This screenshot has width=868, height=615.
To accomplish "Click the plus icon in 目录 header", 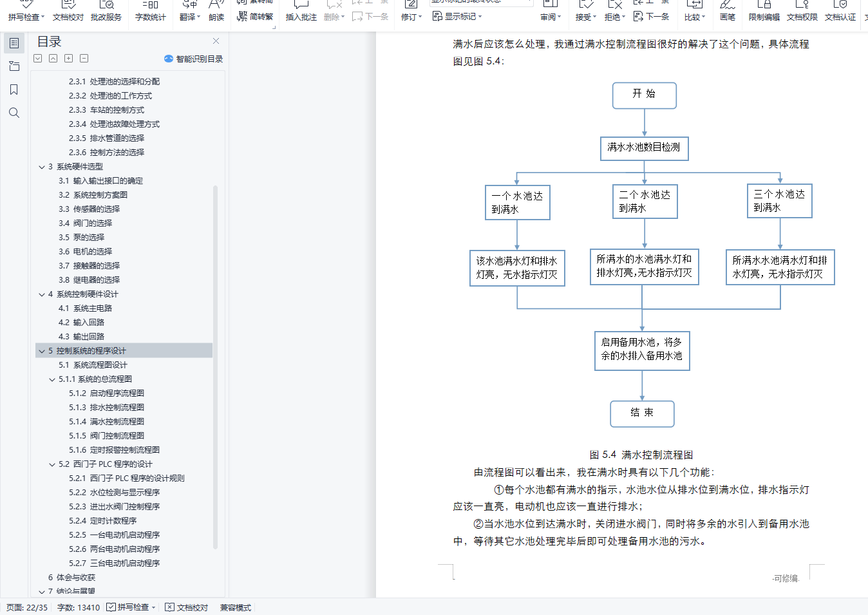I will tap(69, 59).
